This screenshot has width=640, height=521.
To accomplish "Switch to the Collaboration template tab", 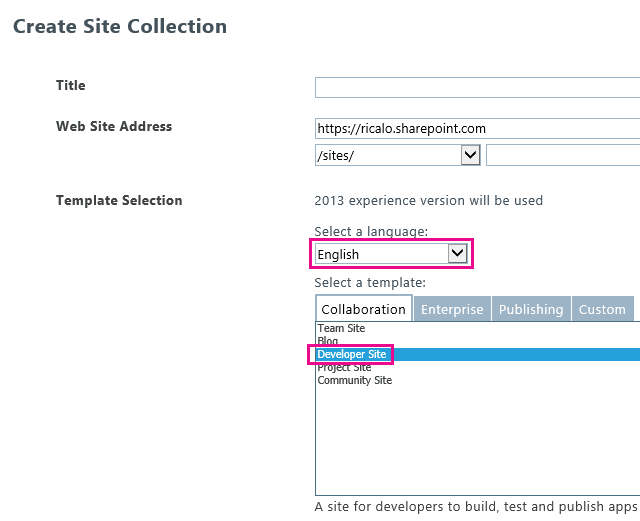I will click(x=364, y=309).
